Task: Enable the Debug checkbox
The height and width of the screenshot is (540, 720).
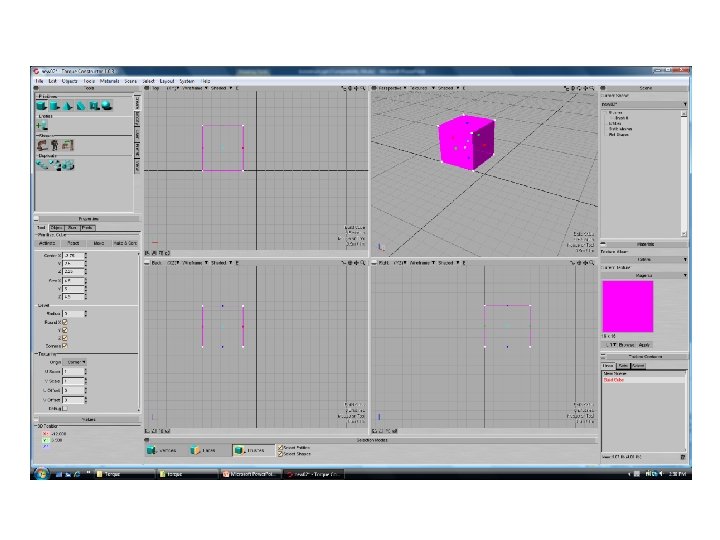Action: coord(65,408)
